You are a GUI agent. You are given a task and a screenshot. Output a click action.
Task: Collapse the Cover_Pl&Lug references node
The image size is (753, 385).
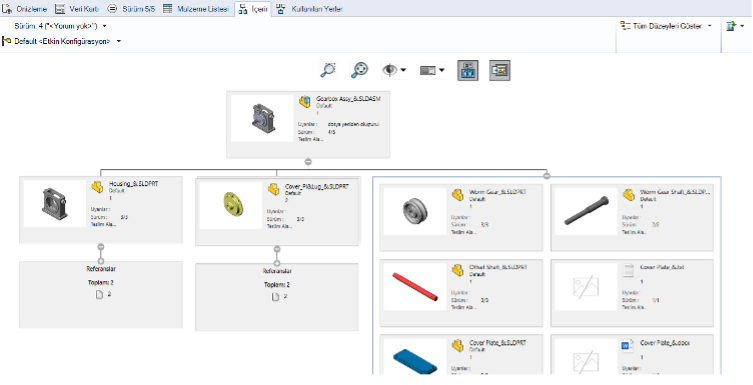pyautogui.click(x=277, y=249)
